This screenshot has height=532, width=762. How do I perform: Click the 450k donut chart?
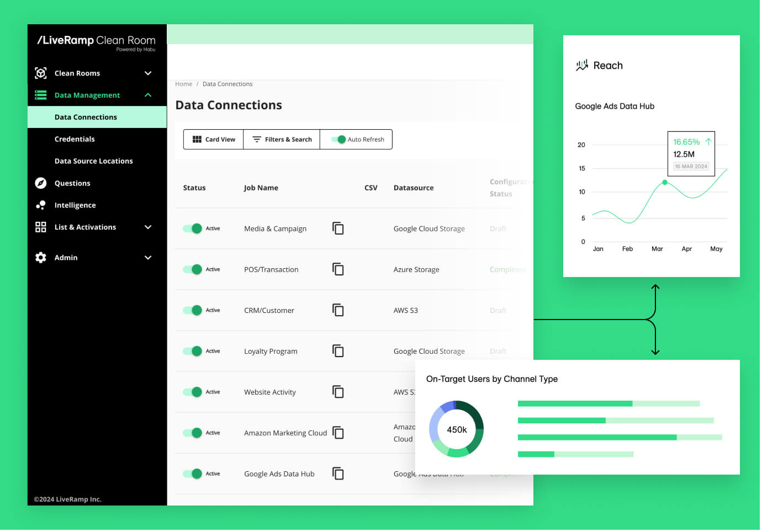[x=457, y=430]
